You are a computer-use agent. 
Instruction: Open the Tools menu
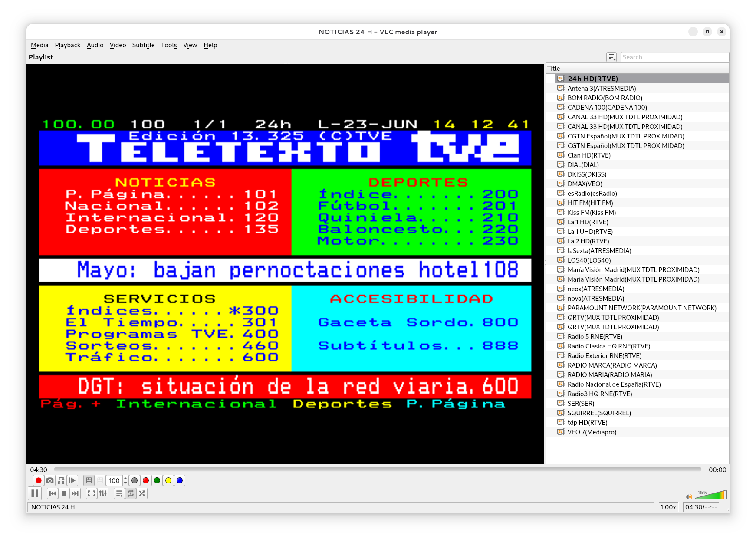pos(169,45)
